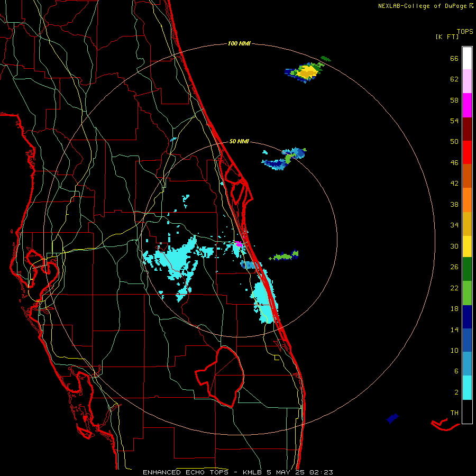Pick the cyan swatch near the legend bottom
The image size is (476, 476).
point(467,388)
